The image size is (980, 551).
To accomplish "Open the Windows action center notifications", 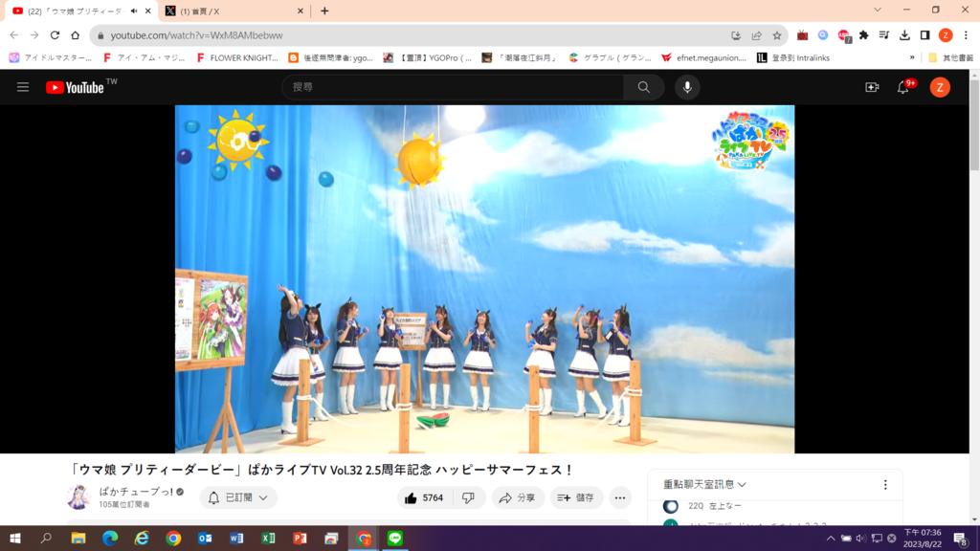I will tap(961, 538).
